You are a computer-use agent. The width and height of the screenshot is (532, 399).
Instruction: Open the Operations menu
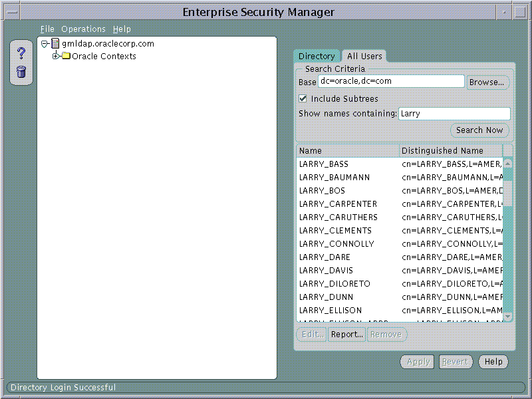(83, 29)
